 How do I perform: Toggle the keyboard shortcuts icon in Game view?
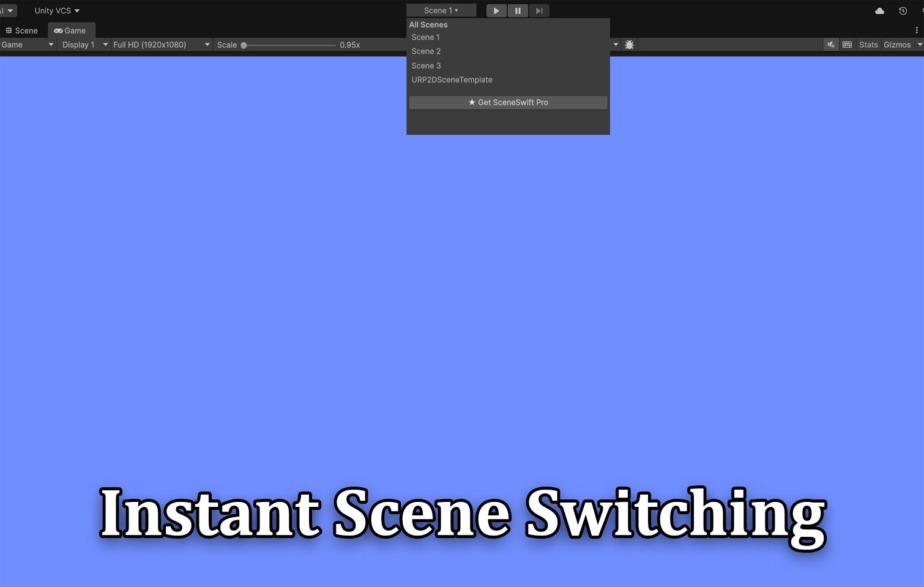tap(847, 45)
